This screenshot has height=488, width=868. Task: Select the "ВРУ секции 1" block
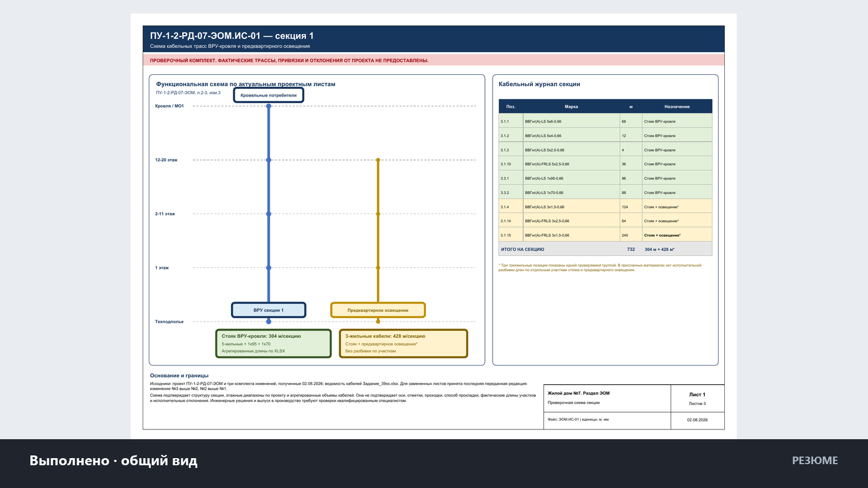pyautogui.click(x=269, y=310)
